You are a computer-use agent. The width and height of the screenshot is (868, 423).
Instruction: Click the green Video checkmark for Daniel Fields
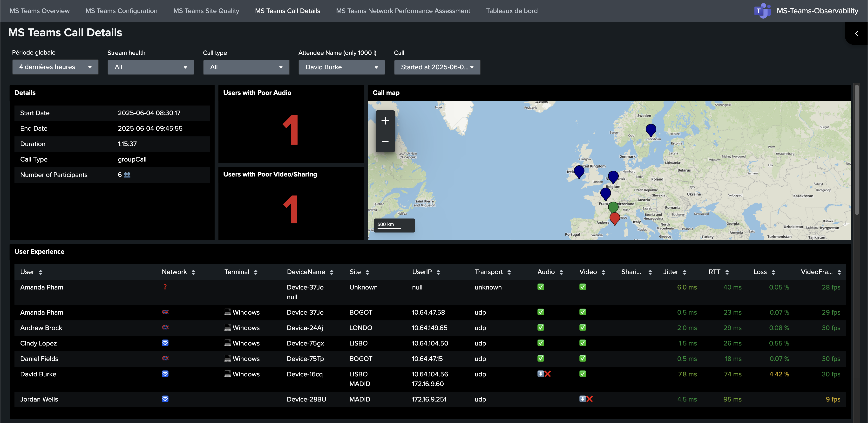(x=583, y=358)
